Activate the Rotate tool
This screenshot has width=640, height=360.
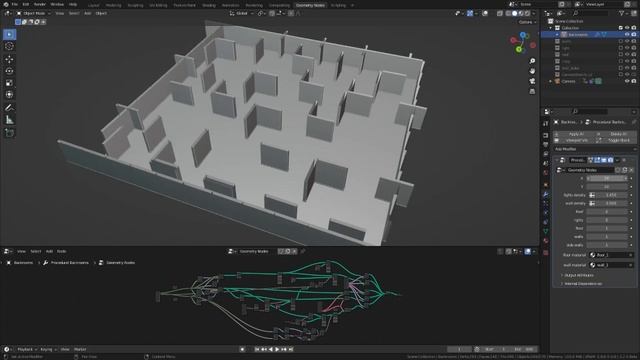point(9,71)
